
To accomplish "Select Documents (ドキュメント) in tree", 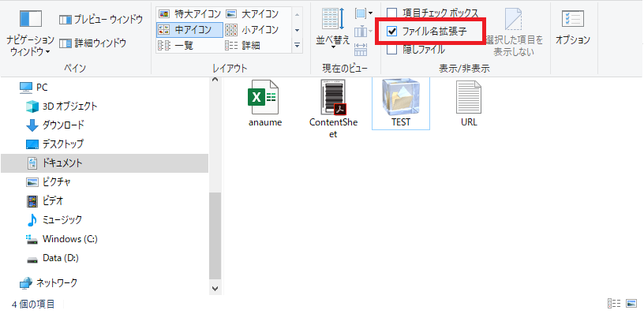I will 104,163.
